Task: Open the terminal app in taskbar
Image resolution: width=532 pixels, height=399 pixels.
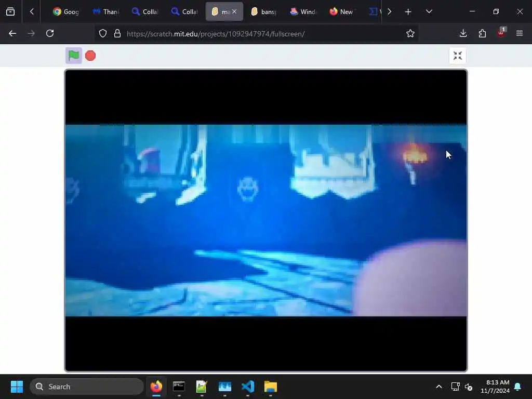Action: pyautogui.click(x=179, y=387)
